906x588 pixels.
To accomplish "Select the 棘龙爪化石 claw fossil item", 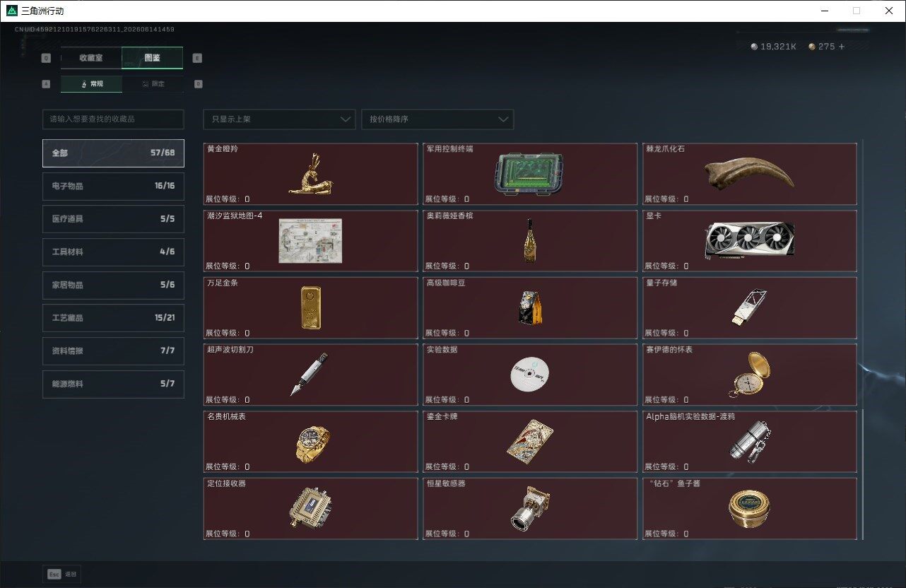I will click(x=750, y=174).
